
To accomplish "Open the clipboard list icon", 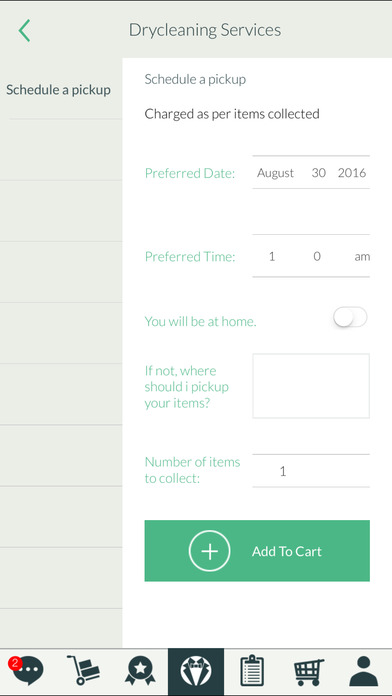I will [252, 670].
